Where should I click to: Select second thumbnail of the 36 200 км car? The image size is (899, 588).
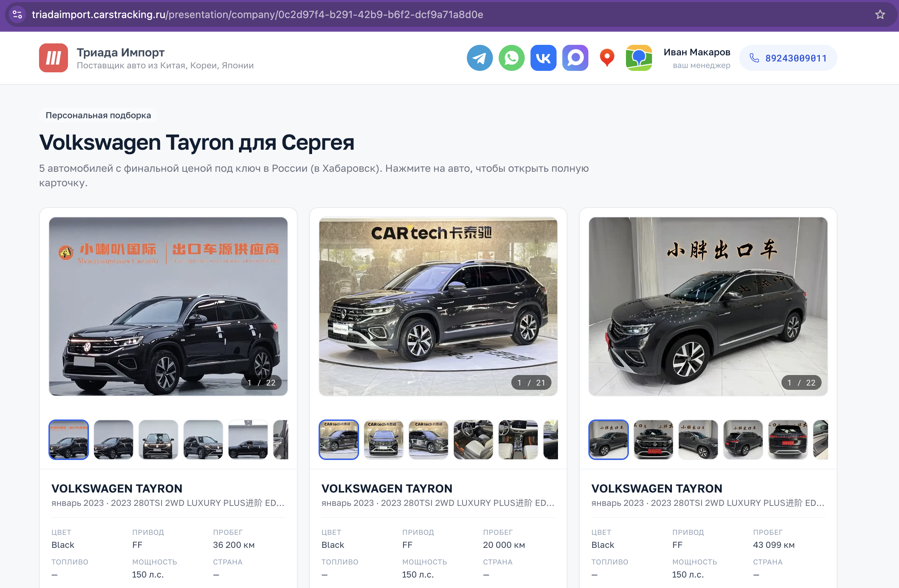pos(113,440)
